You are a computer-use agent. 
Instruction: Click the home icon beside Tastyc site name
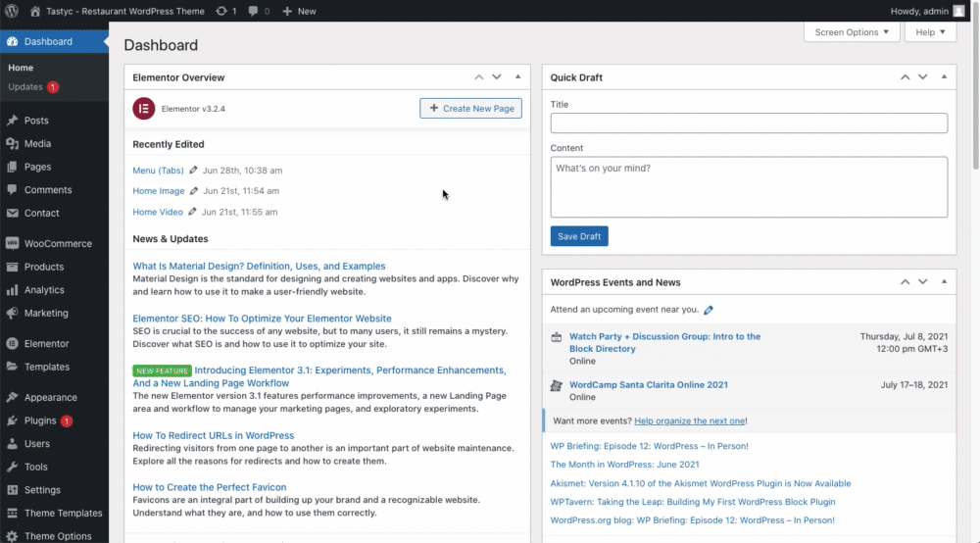[35, 11]
